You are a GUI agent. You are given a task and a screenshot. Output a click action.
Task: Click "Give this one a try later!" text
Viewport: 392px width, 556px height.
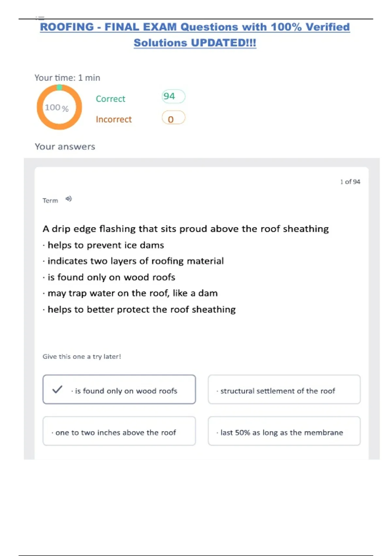[x=82, y=356]
